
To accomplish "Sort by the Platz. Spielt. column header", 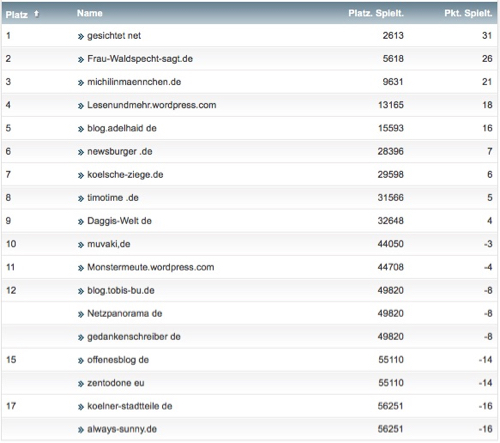I will [x=376, y=13].
